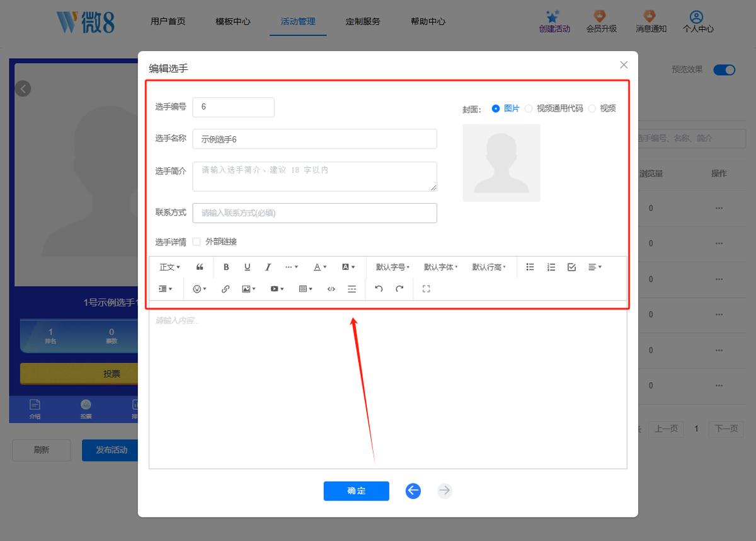Image resolution: width=756 pixels, height=541 pixels.
Task: Open 创建活动 from the header
Action: [x=554, y=21]
